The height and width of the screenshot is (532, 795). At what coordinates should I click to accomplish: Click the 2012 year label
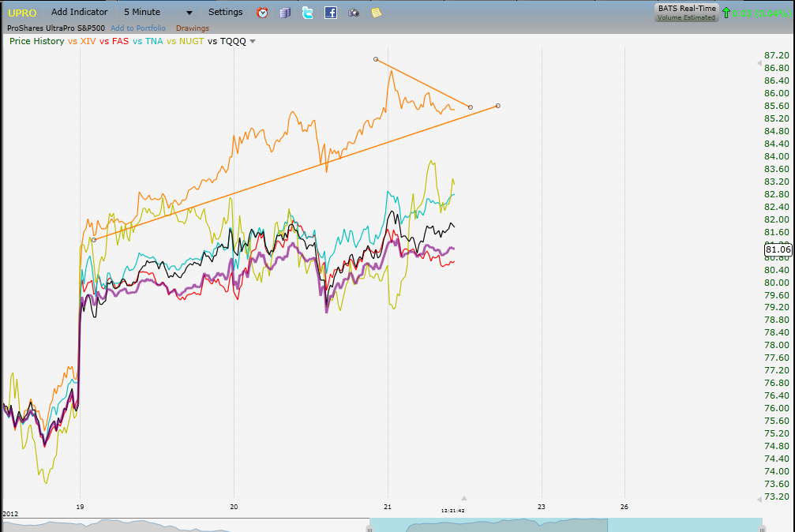[10, 514]
